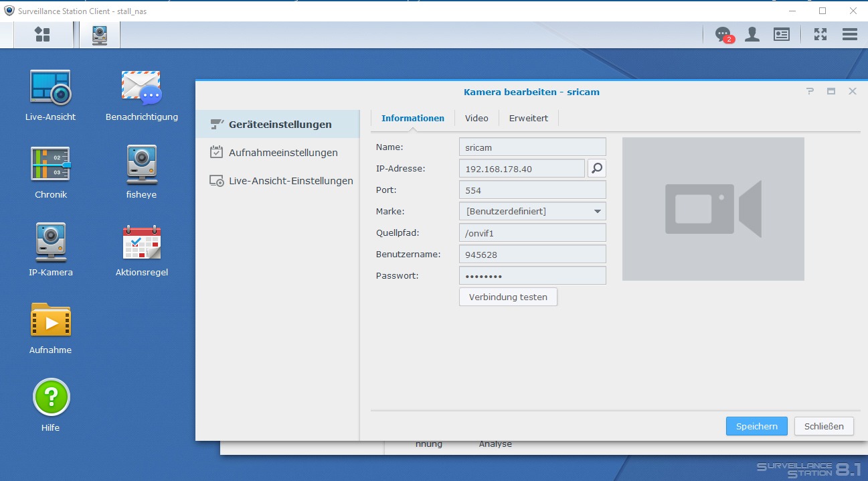Screen dimensions: 868x481
Task: Launch fisheye camera desktop icon
Action: (x=142, y=172)
